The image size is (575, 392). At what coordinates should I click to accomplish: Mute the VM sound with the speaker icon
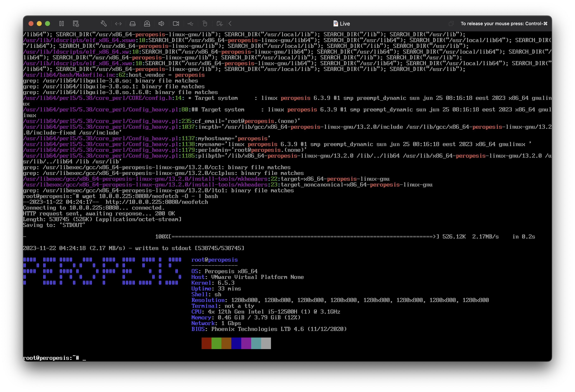161,24
